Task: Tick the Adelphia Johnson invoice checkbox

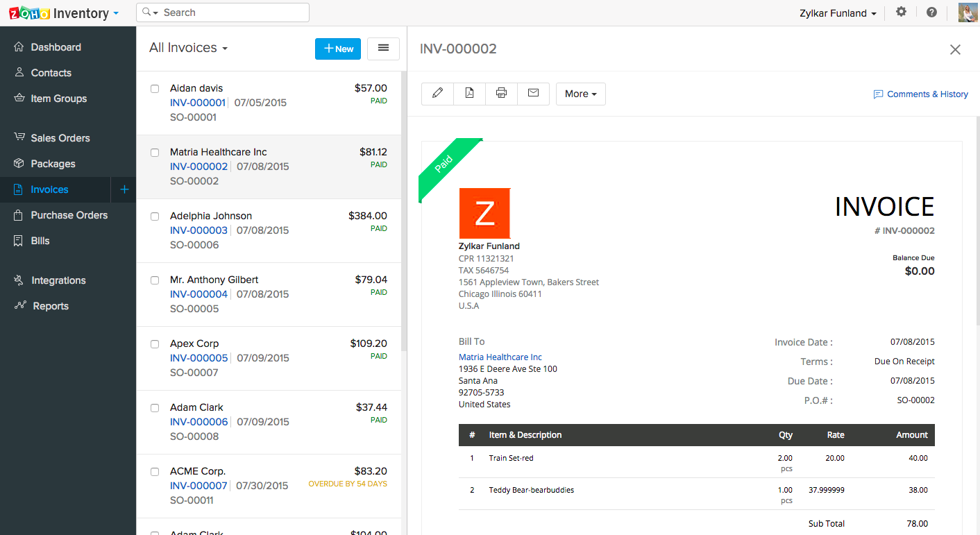Action: click(x=155, y=216)
